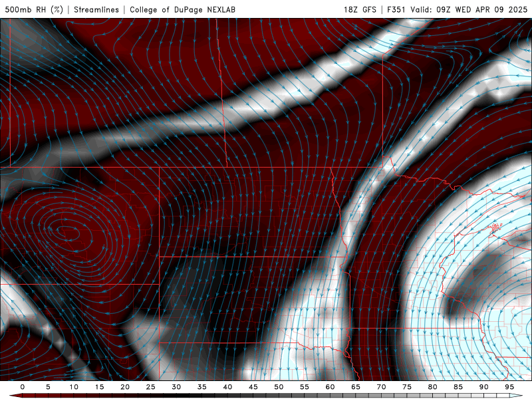Click the '500mb RH (%)' title text

pyautogui.click(x=34, y=9)
